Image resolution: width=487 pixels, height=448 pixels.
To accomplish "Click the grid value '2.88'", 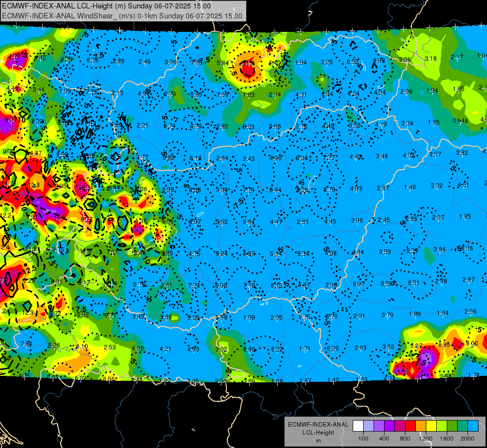I will click(x=441, y=281).
